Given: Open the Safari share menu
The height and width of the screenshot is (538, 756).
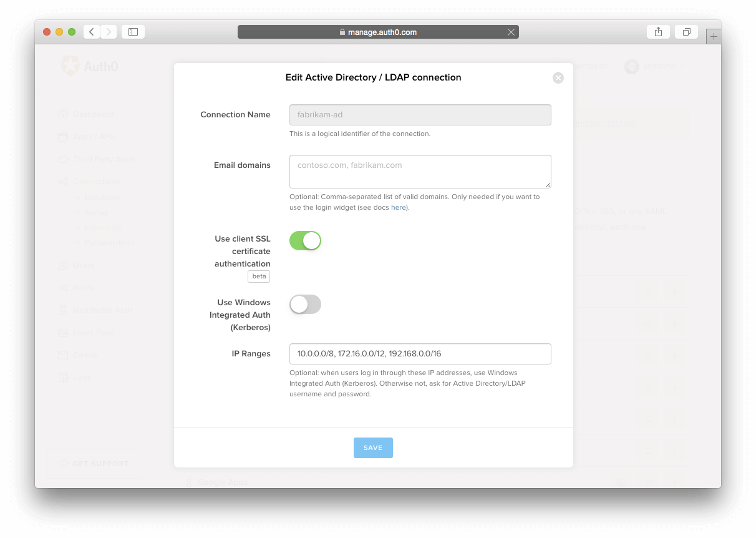Looking at the screenshot, I should pyautogui.click(x=659, y=32).
